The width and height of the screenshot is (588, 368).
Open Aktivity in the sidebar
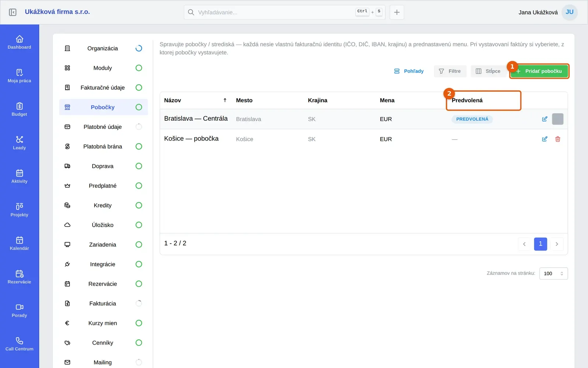tap(19, 176)
